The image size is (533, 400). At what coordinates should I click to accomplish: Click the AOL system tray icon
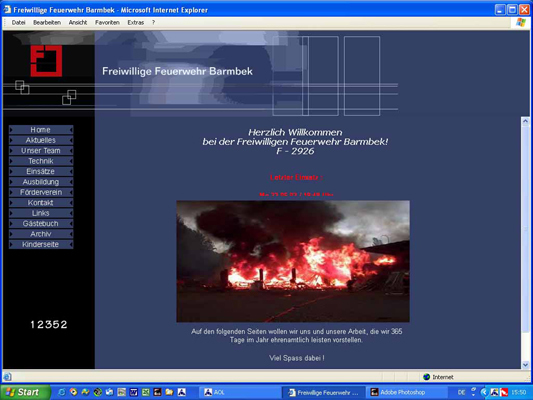(x=494, y=393)
